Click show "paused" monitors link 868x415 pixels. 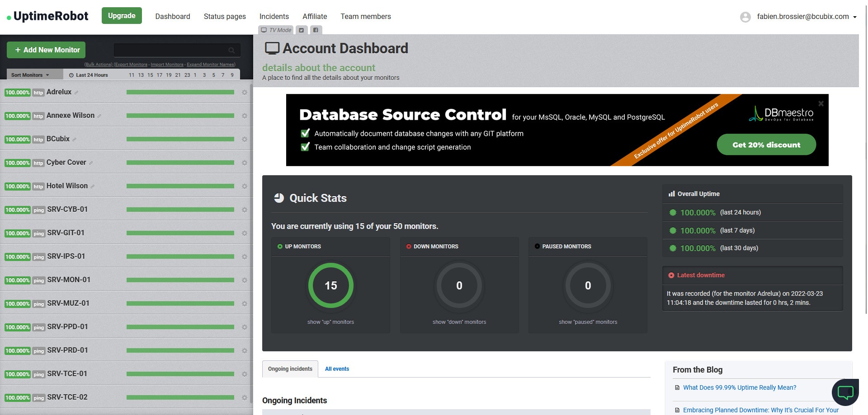tap(588, 322)
